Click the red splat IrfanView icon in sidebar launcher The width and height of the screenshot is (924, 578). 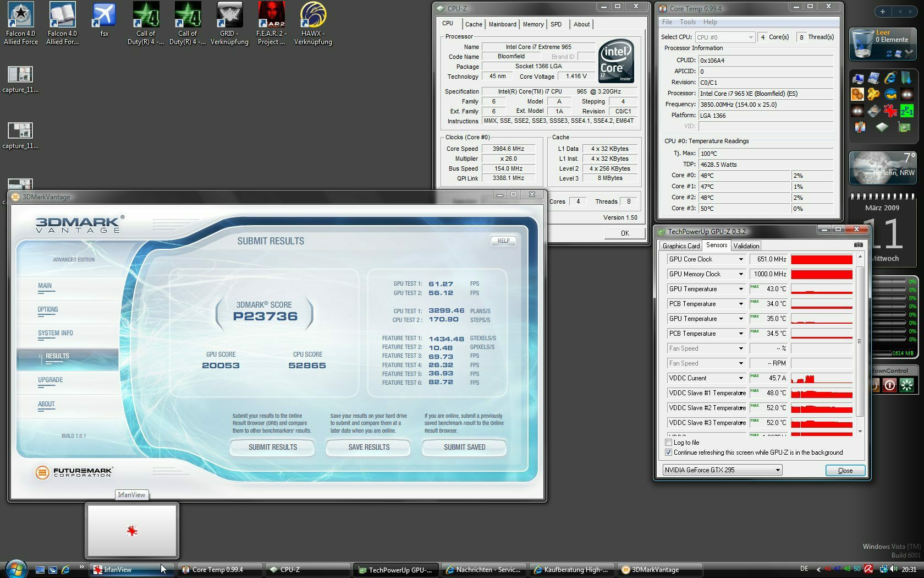coord(890,111)
